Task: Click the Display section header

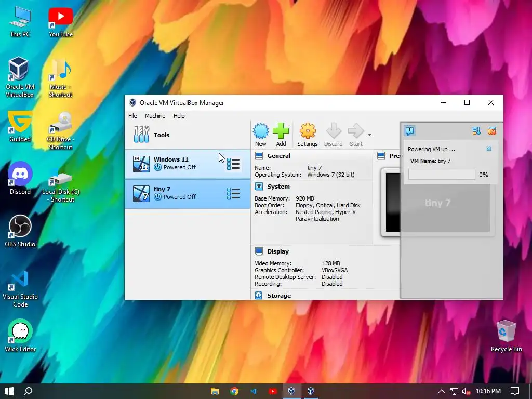Action: pos(278,251)
